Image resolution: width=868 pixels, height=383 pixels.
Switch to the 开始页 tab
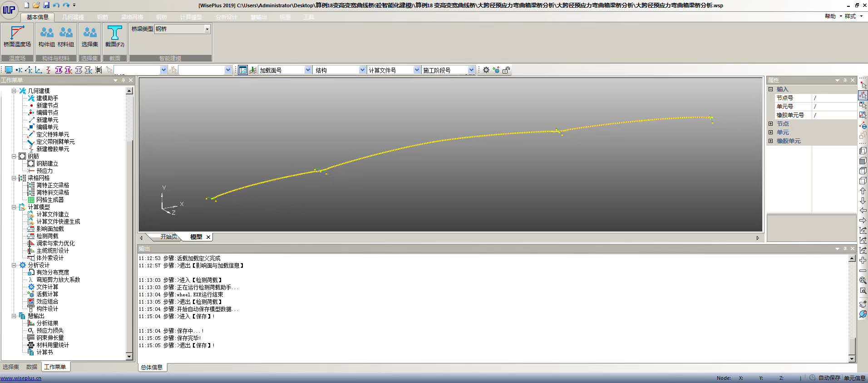click(x=168, y=237)
